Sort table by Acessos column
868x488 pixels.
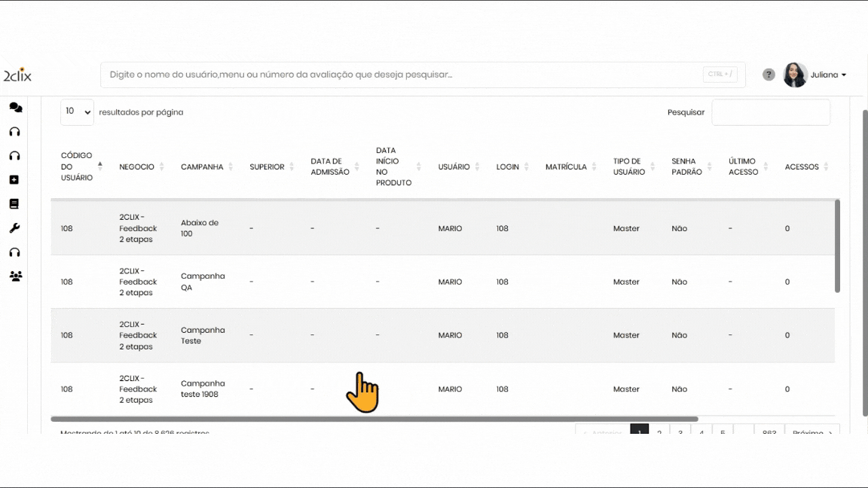802,167
